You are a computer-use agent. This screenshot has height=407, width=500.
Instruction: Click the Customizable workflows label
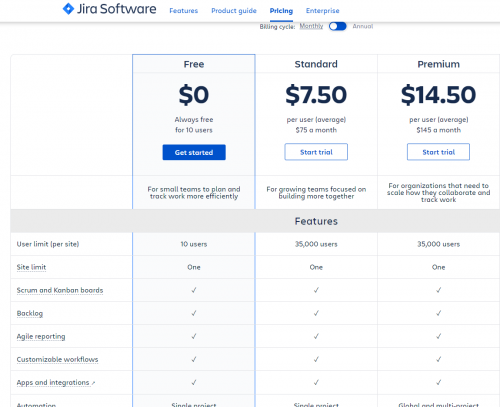click(x=57, y=359)
